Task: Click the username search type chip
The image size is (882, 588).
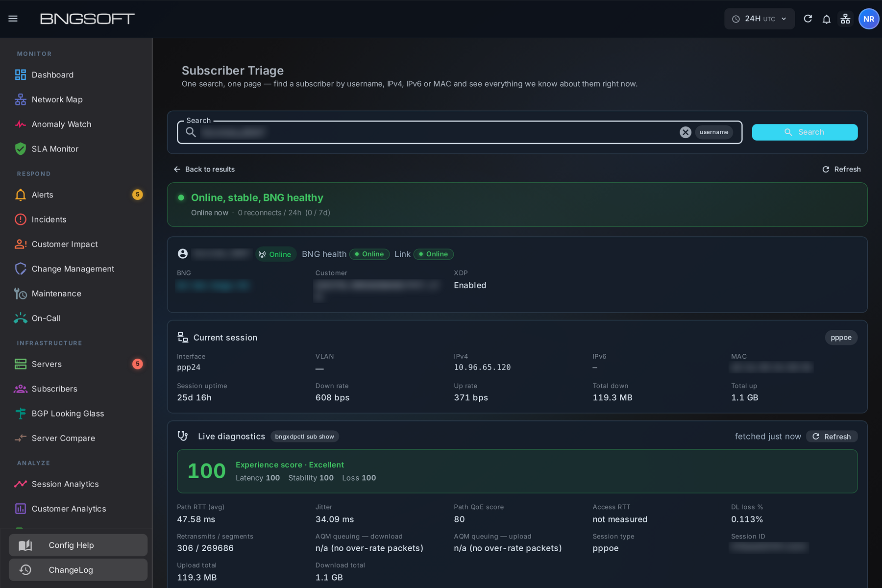Action: click(x=714, y=132)
